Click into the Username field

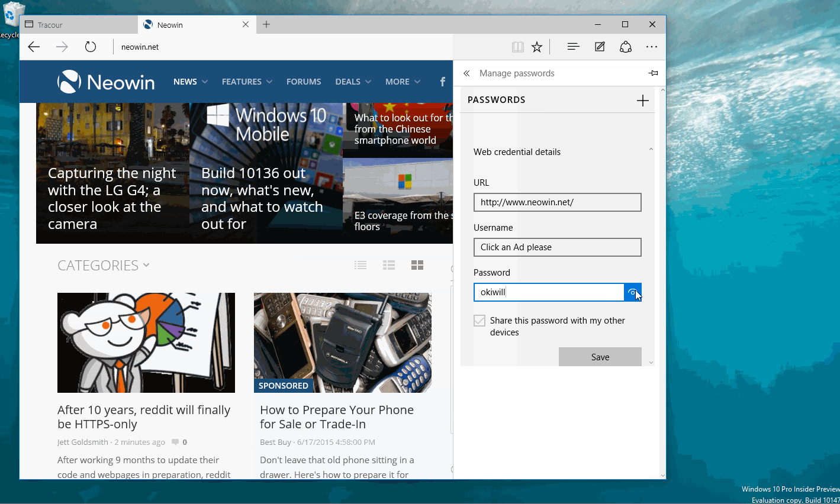[557, 247]
